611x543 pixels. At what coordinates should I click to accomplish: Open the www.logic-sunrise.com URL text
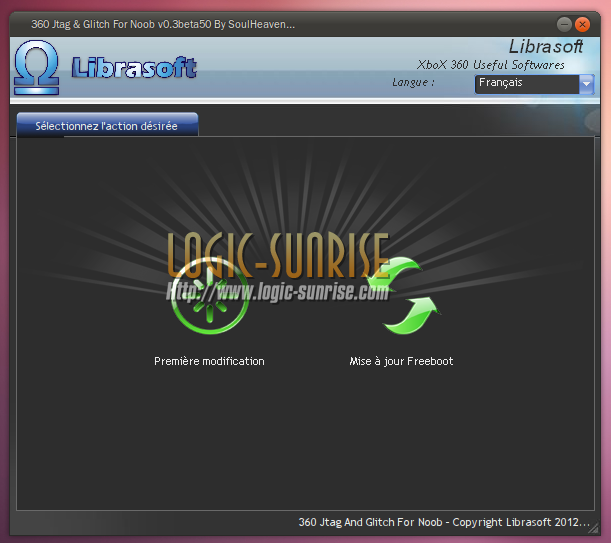tap(278, 292)
